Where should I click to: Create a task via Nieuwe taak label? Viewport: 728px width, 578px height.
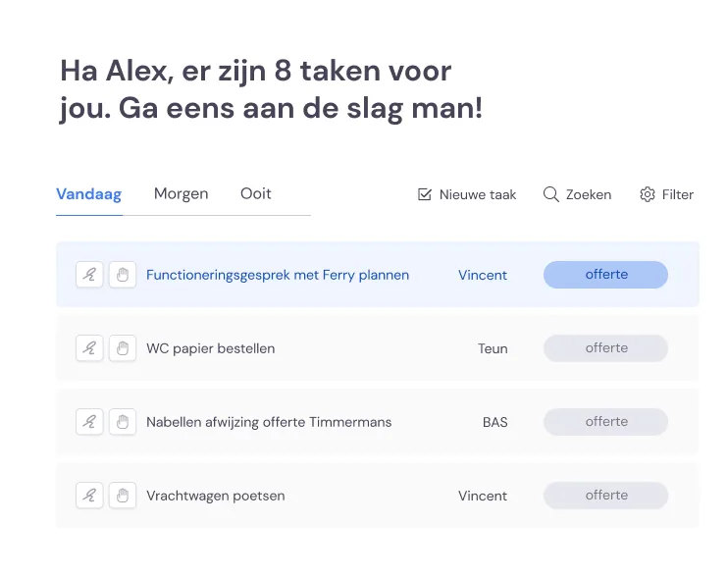point(478,194)
